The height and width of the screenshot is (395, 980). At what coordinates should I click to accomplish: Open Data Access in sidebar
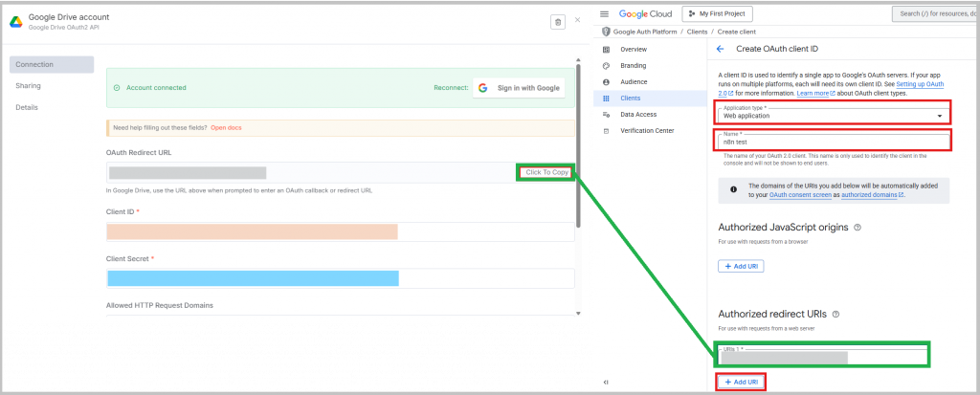point(638,115)
